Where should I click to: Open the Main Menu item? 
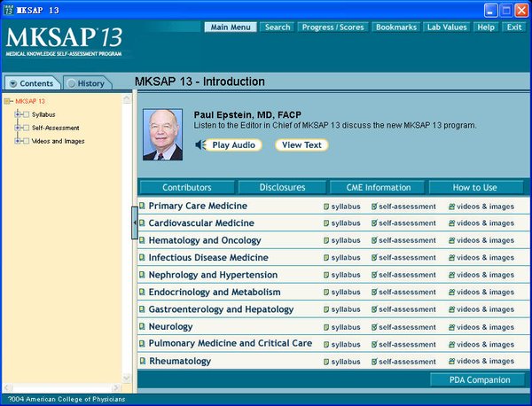point(231,27)
